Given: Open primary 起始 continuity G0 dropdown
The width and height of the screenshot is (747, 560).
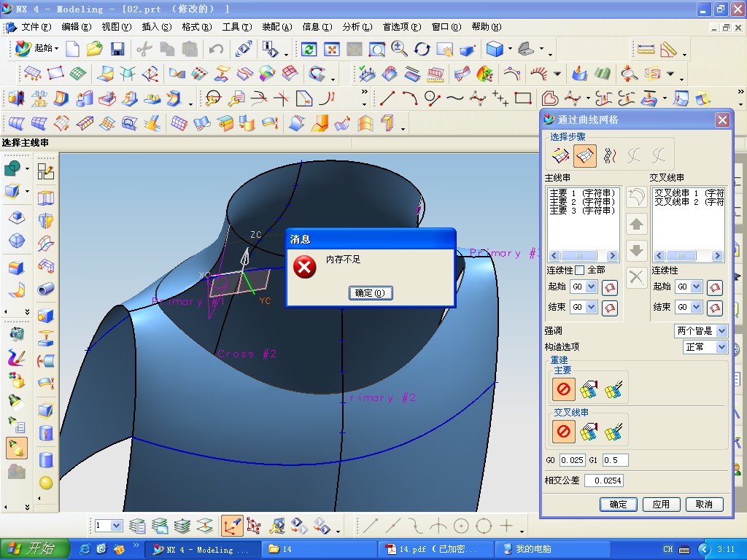Looking at the screenshot, I should 591,287.
